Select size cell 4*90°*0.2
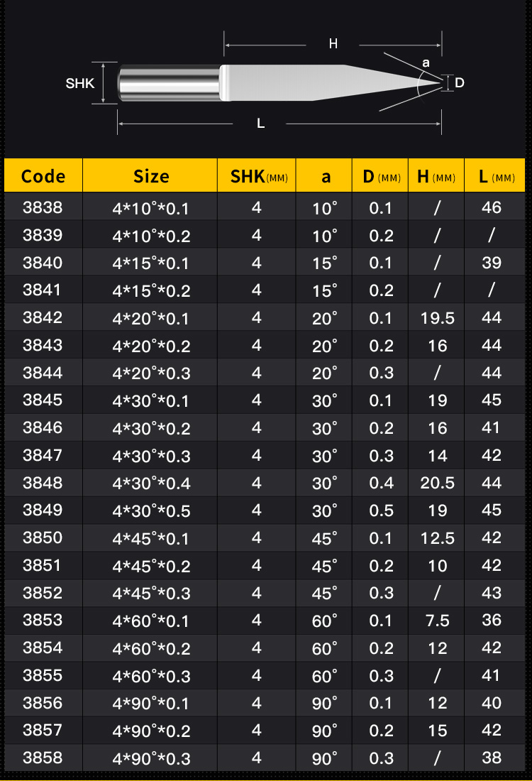The height and width of the screenshot is (781, 532). (x=150, y=731)
